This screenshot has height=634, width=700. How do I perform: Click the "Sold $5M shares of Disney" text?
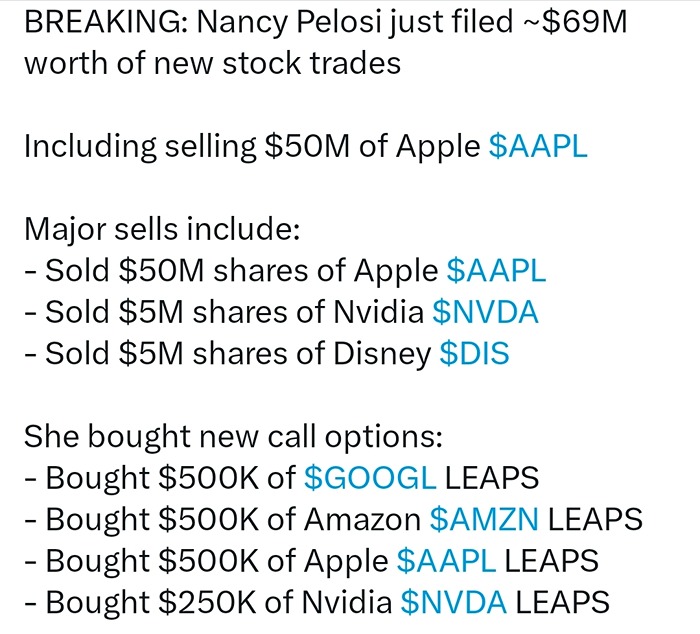coord(238,354)
